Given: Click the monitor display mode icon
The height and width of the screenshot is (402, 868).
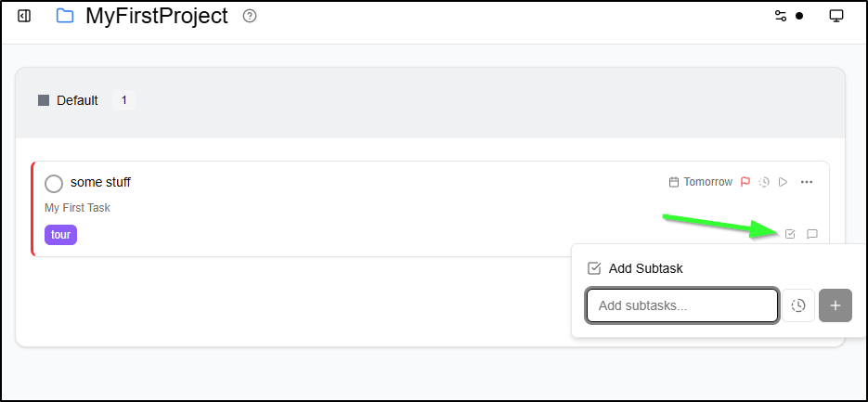Looking at the screenshot, I should click(x=836, y=16).
